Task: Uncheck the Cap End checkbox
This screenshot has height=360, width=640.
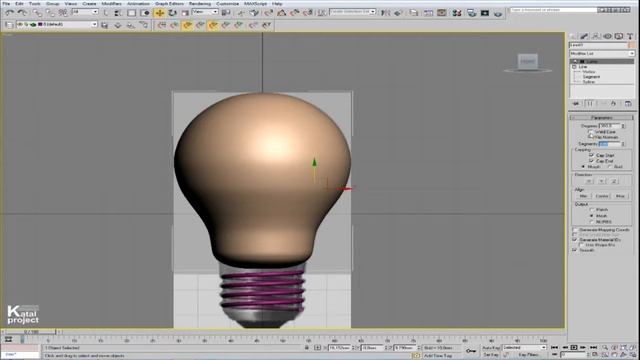Action: click(x=591, y=161)
